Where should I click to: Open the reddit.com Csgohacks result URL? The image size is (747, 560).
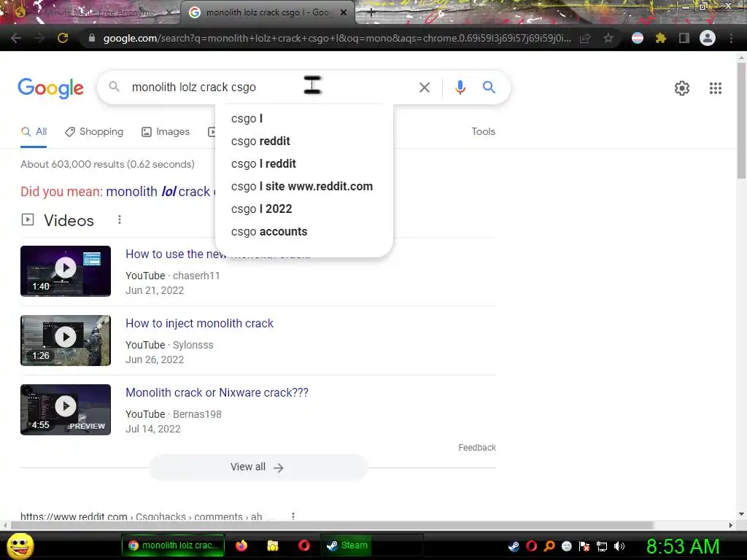(x=141, y=517)
